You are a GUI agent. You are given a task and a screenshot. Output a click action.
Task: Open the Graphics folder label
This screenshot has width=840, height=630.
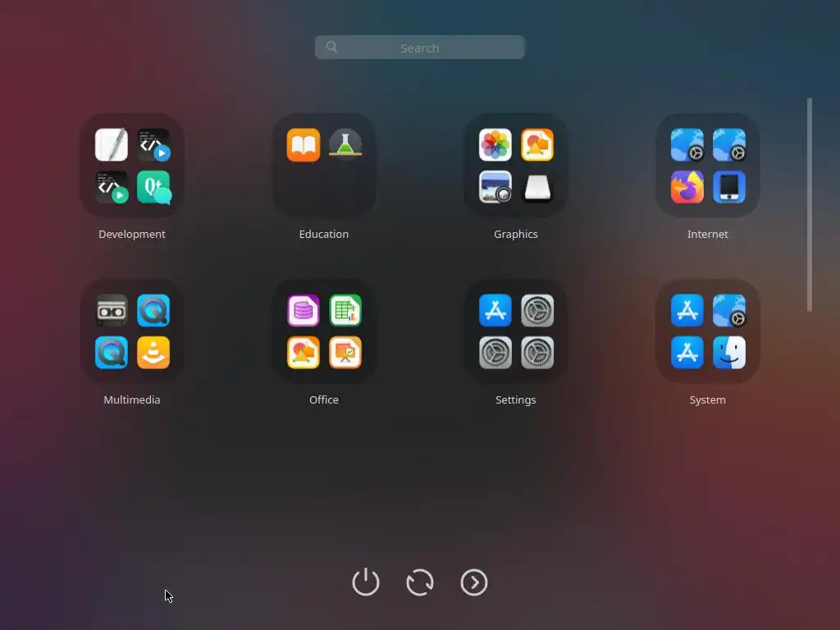[515, 234]
